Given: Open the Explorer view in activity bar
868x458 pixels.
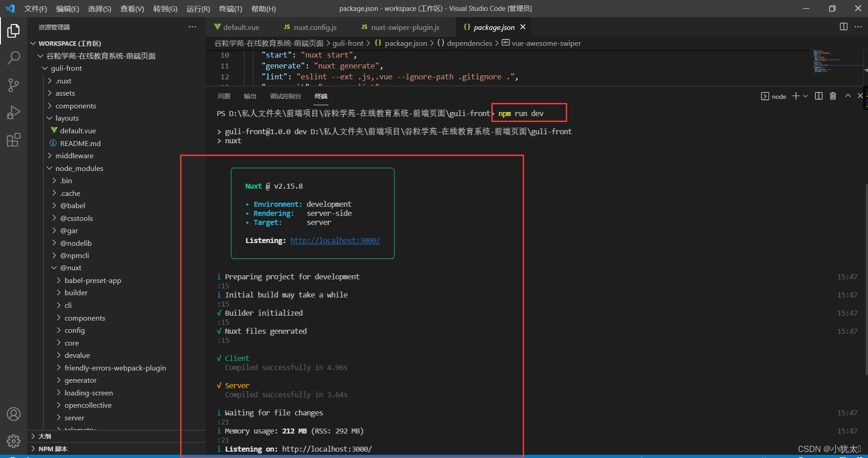Looking at the screenshot, I should point(14,31).
